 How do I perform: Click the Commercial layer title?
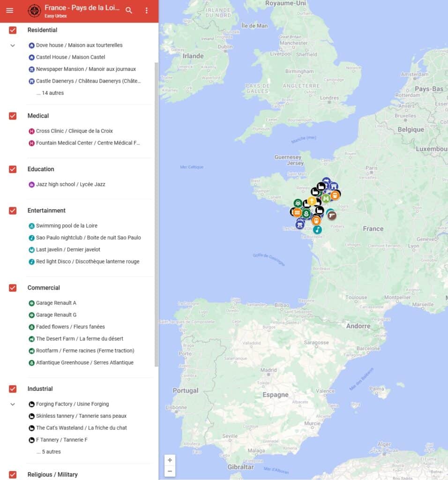[44, 288]
